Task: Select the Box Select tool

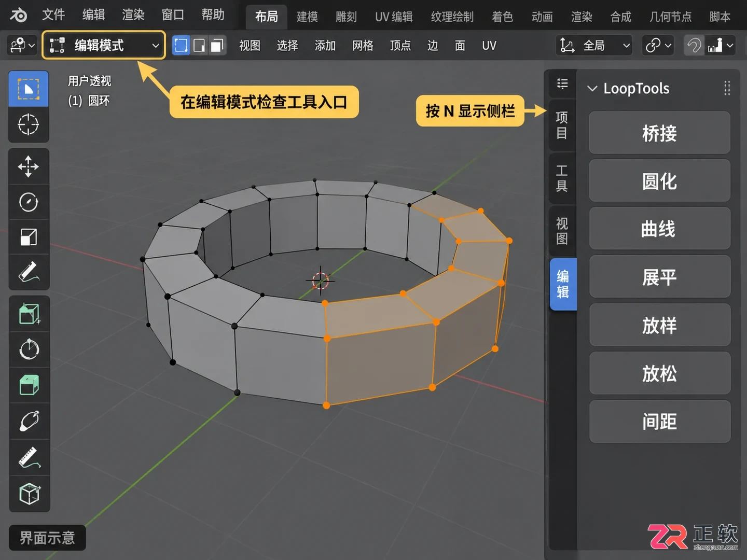Action: [x=29, y=89]
